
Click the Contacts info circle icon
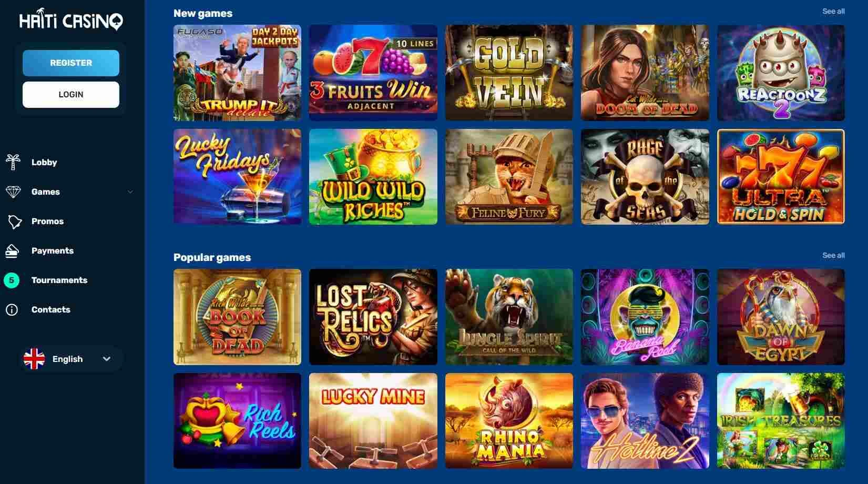[12, 310]
